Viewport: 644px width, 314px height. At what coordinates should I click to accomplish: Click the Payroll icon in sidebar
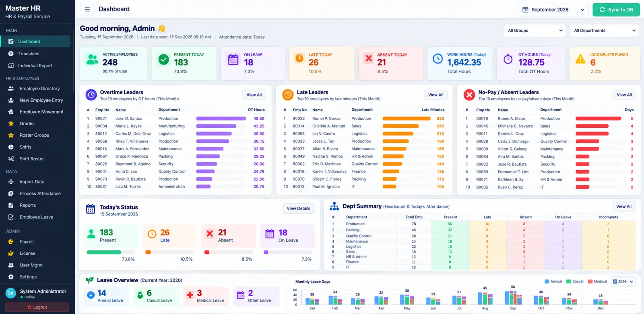(x=11, y=242)
